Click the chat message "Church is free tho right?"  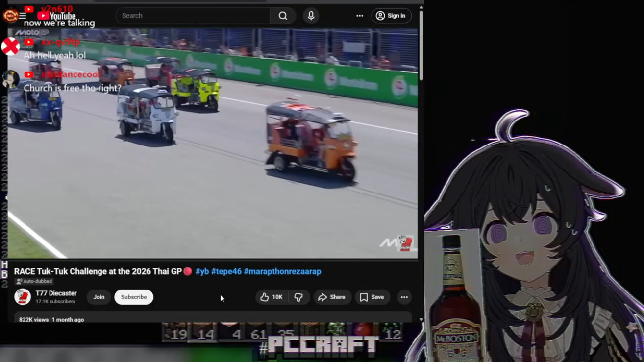click(x=73, y=88)
